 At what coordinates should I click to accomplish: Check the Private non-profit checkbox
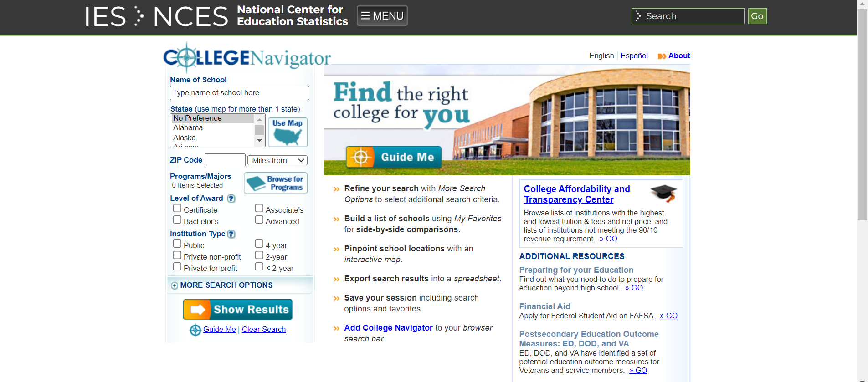tap(177, 255)
